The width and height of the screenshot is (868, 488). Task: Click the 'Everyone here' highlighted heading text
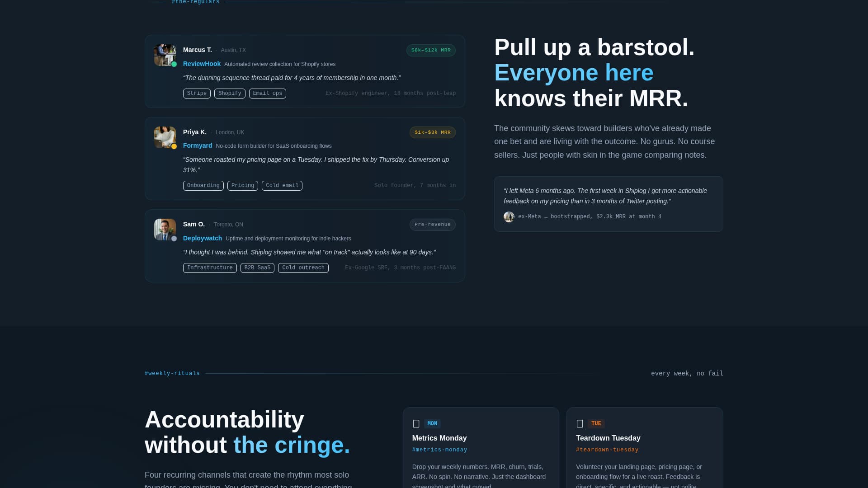574,73
